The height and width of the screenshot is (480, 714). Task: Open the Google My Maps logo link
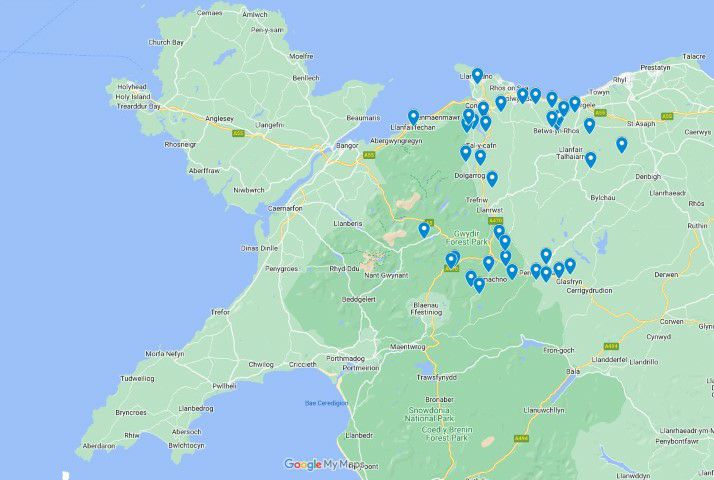pos(322,464)
